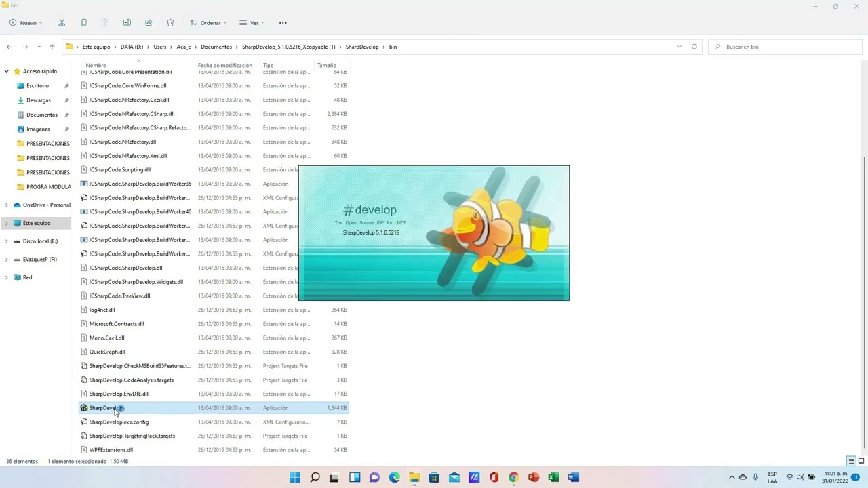Click Este equipo breadcrumb in address bar
The height and width of the screenshot is (488, 868).
tap(96, 47)
